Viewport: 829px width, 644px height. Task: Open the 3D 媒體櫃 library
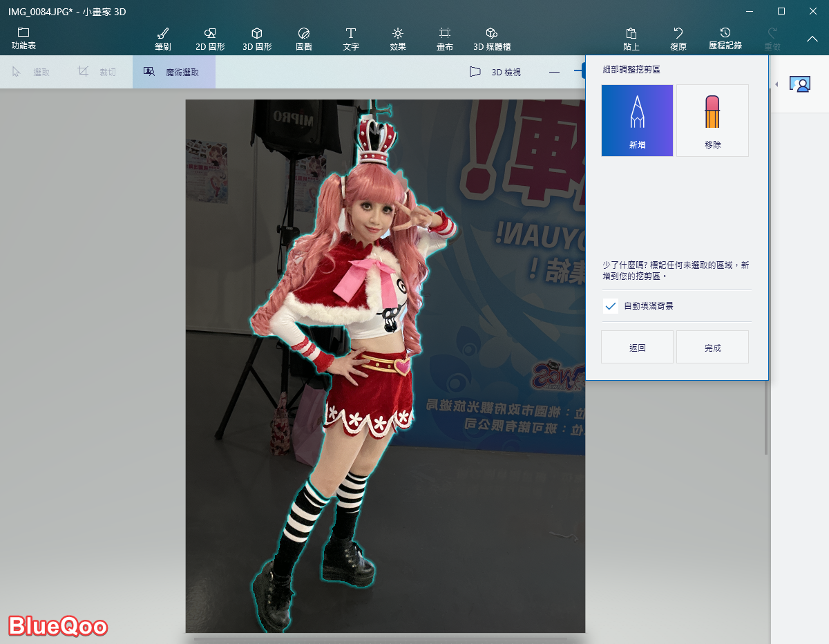coord(492,39)
